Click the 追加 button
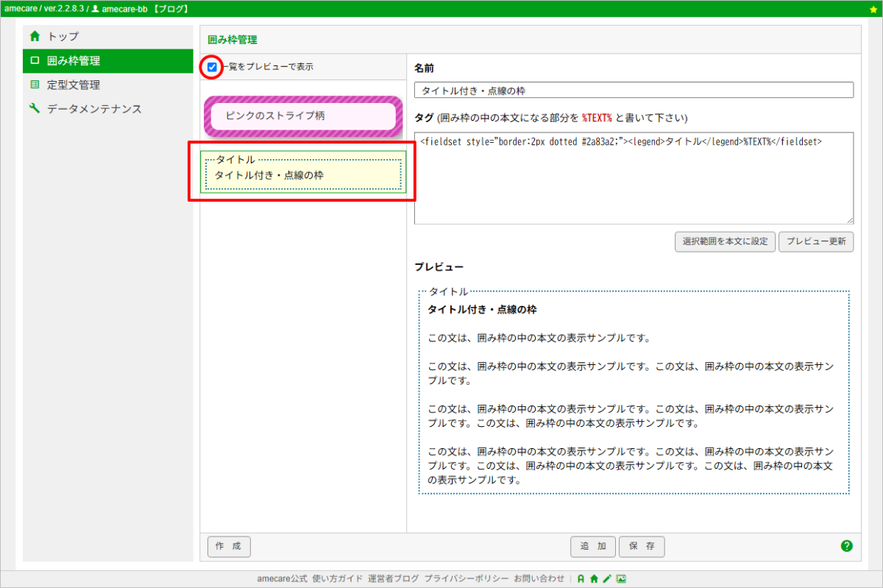 593,547
